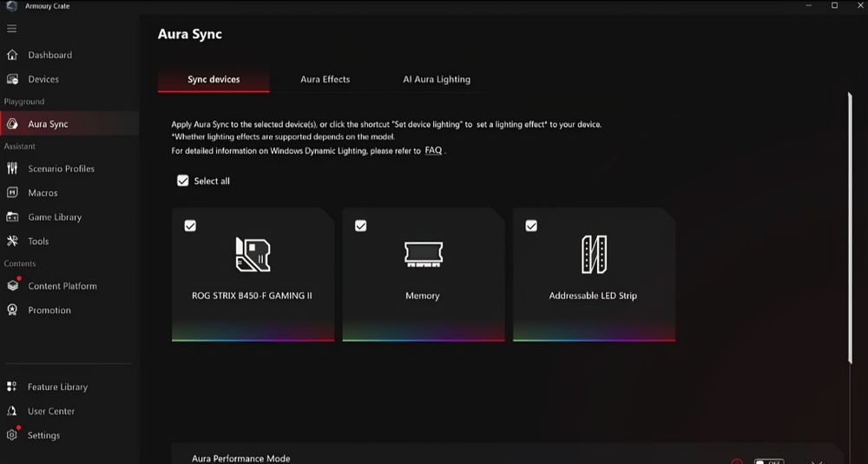
Task: Toggle the Select all checkbox
Action: tap(182, 181)
